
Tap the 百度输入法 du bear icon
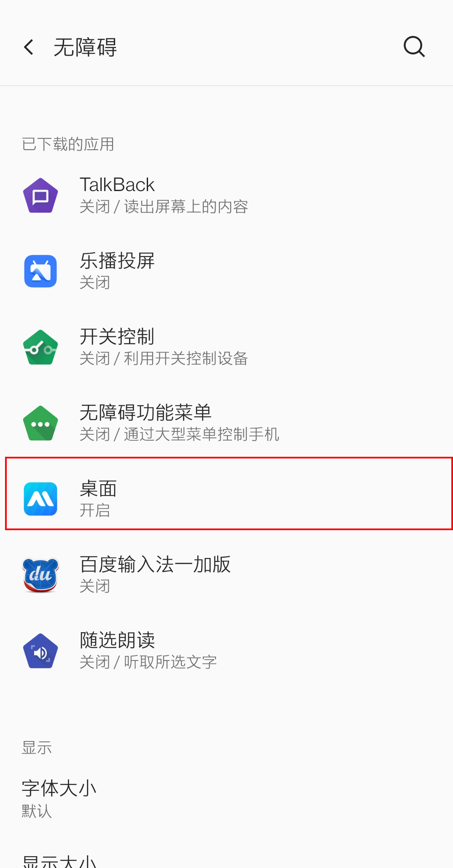click(40, 575)
